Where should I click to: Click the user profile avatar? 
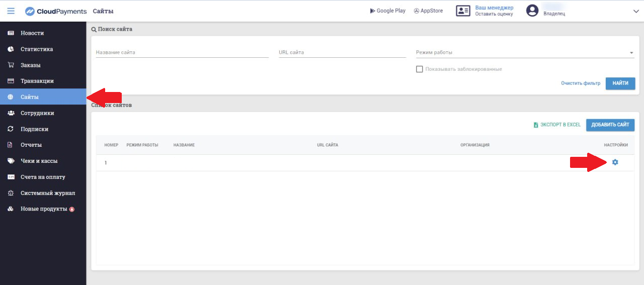click(x=532, y=11)
